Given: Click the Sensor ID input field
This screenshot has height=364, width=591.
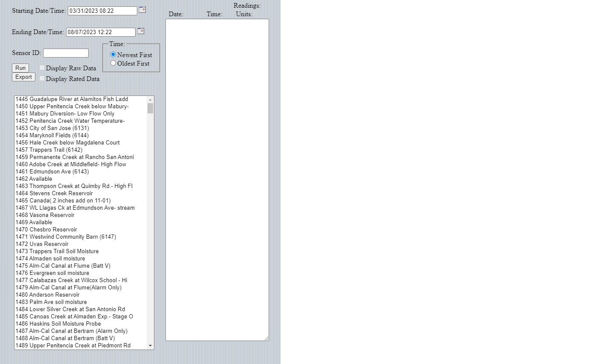Looking at the screenshot, I should (x=66, y=53).
